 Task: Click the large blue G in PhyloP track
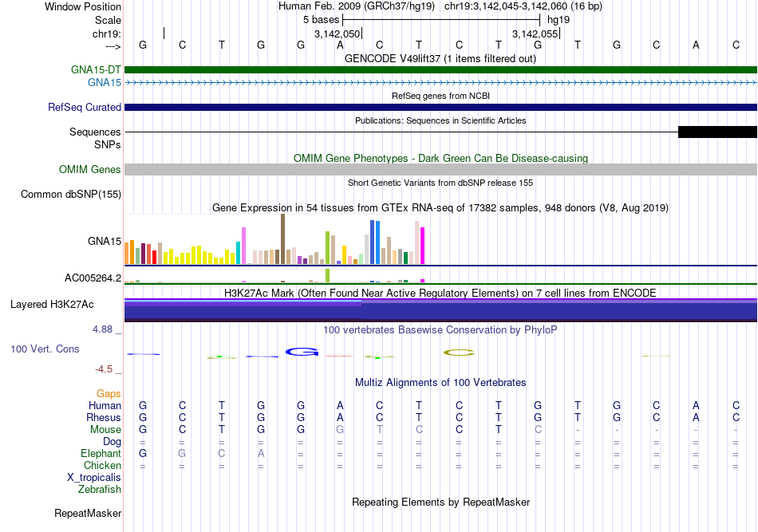(302, 353)
